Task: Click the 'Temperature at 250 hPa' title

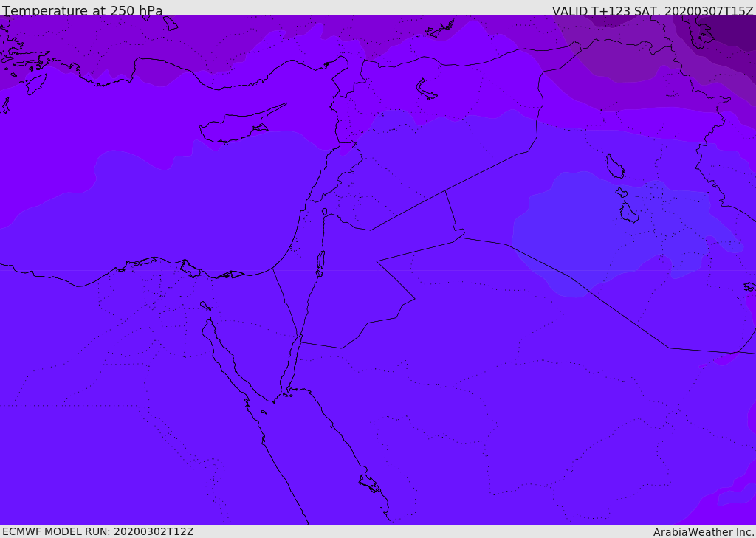Action: point(82,11)
